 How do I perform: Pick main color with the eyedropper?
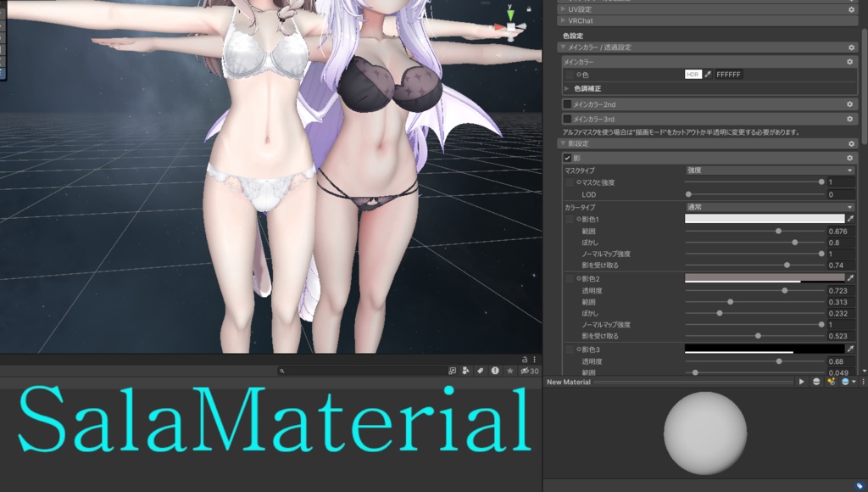click(708, 75)
